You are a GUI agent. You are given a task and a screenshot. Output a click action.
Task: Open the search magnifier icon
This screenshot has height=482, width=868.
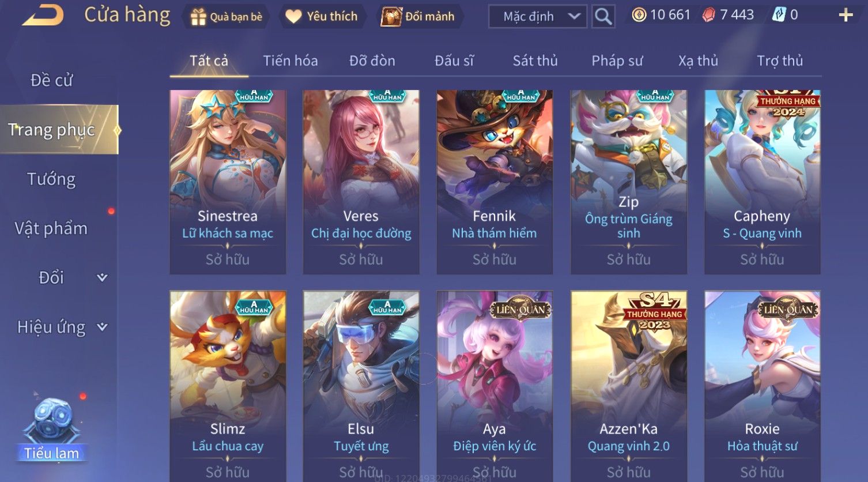603,16
